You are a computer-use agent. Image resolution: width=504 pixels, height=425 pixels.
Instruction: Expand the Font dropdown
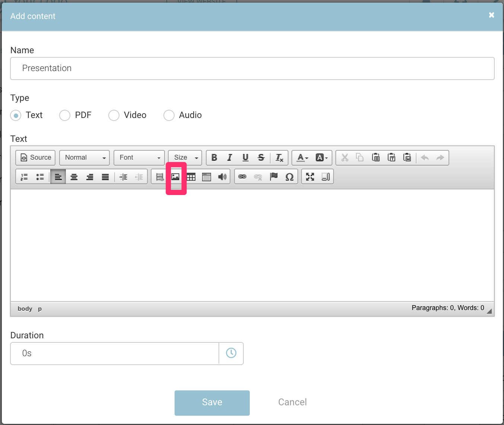pyautogui.click(x=139, y=157)
